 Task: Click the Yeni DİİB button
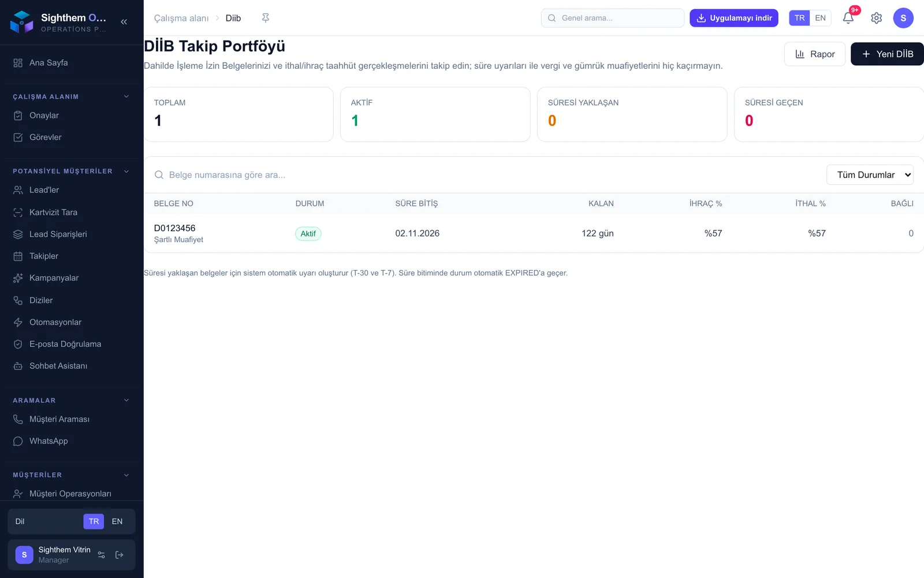point(887,54)
